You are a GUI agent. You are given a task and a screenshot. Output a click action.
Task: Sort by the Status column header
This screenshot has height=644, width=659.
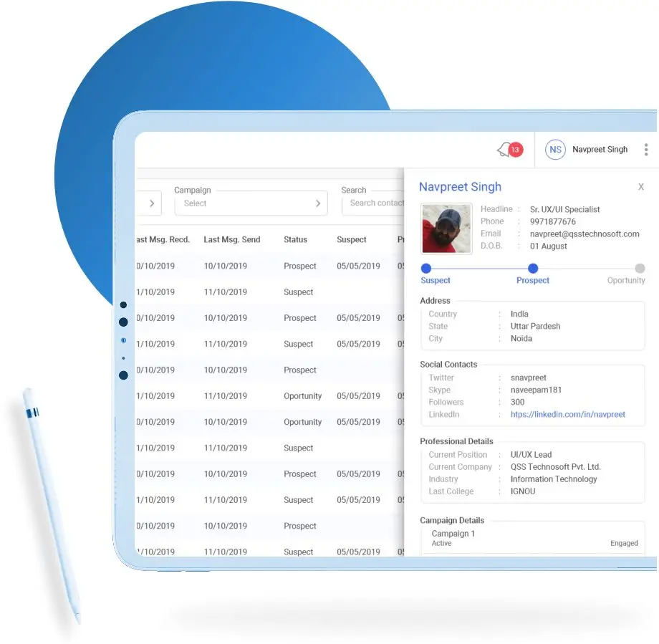[x=295, y=240]
